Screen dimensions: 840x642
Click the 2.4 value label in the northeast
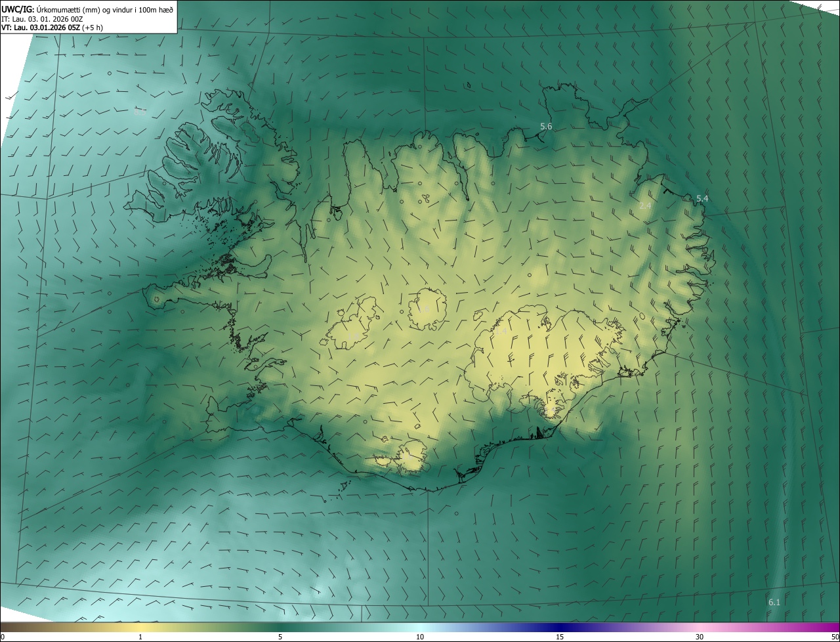click(645, 205)
